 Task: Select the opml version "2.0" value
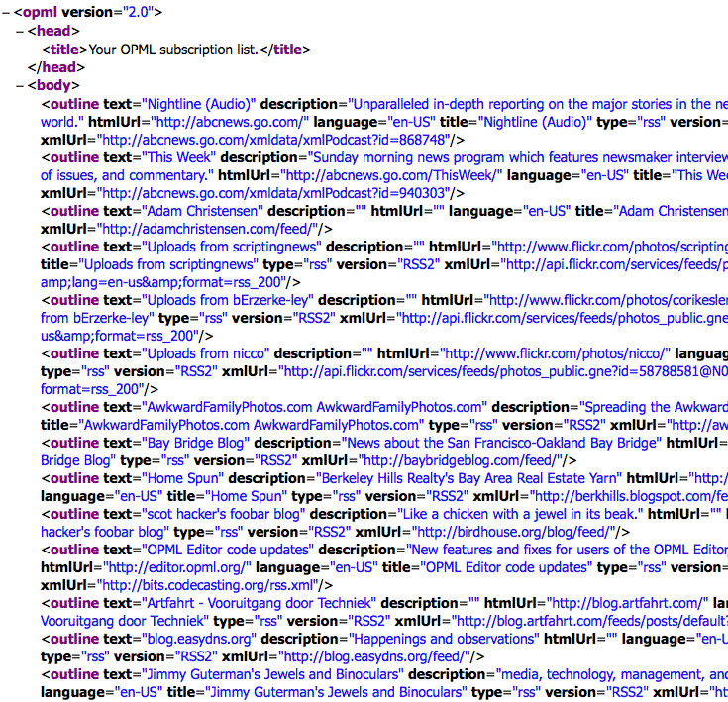[139, 13]
